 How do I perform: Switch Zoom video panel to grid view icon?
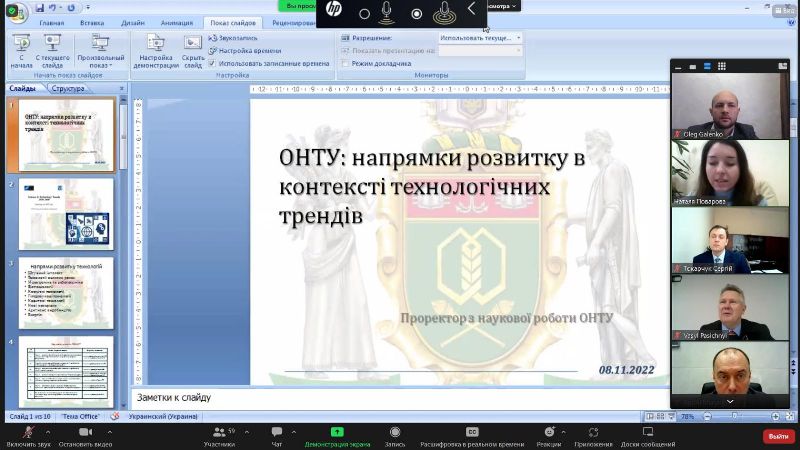click(x=721, y=66)
